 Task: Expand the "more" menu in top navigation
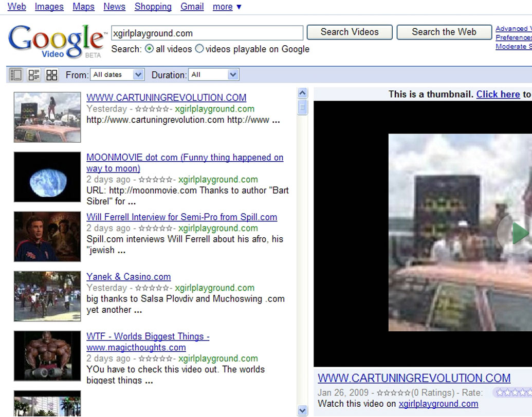(227, 7)
